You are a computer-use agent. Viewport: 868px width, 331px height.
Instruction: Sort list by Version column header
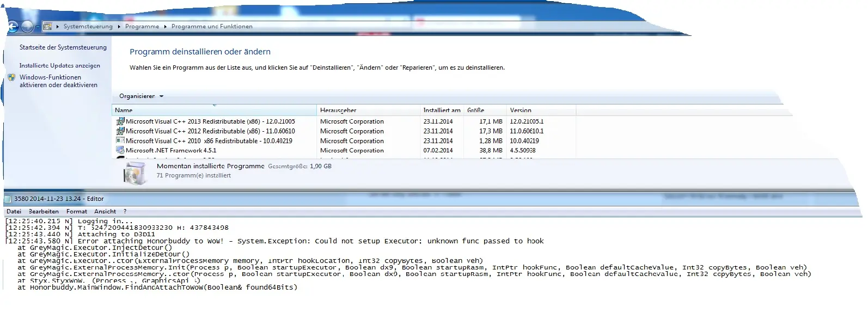pos(541,110)
